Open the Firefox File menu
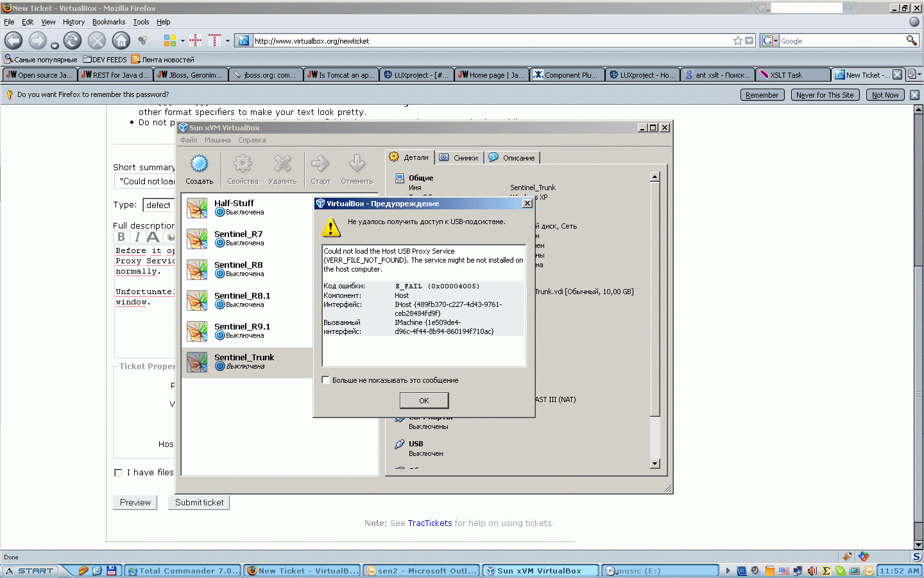The height and width of the screenshot is (578, 924). click(9, 22)
